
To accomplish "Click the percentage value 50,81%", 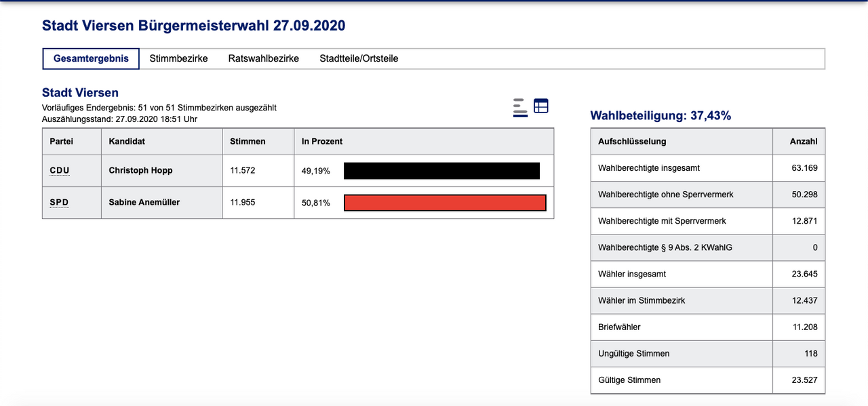I will [x=316, y=203].
